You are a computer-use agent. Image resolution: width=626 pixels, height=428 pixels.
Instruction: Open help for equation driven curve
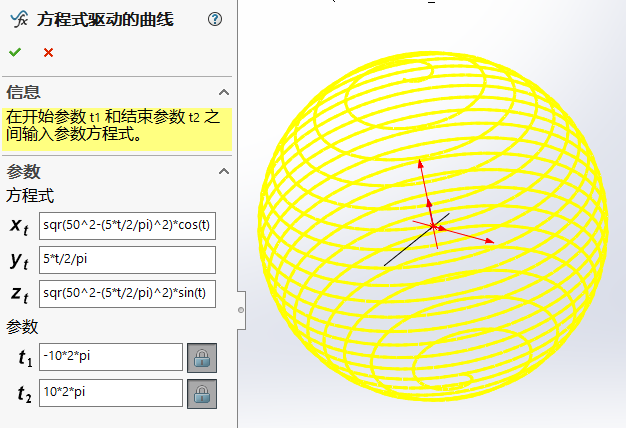click(x=215, y=19)
